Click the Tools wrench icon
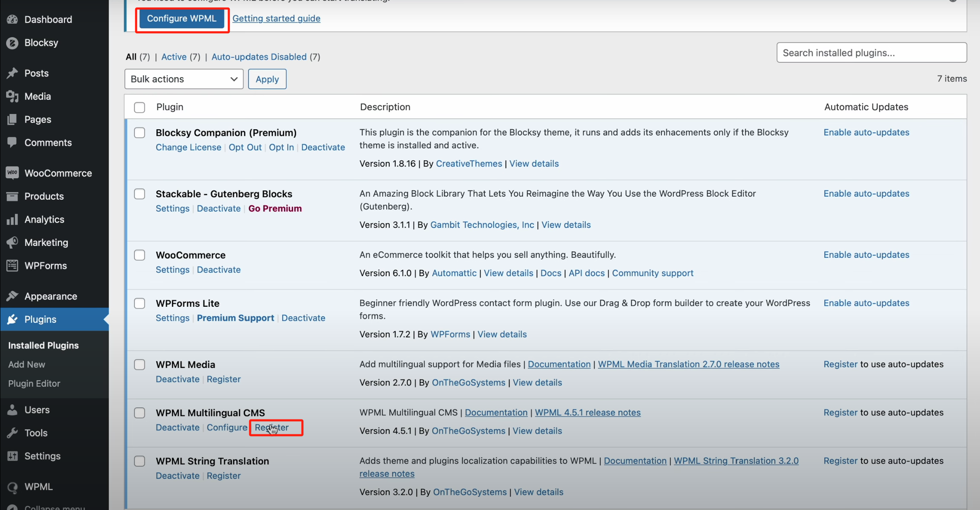The image size is (980, 510). [12, 433]
